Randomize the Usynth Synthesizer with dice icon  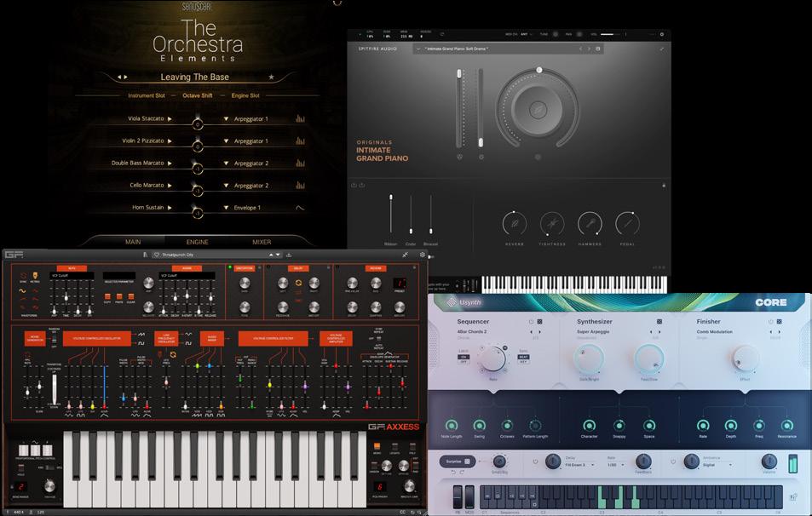click(659, 321)
